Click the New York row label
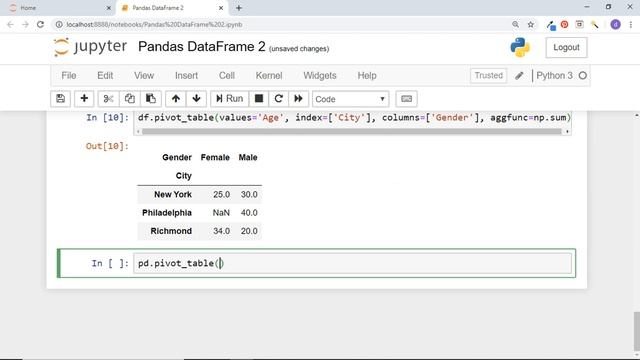The width and height of the screenshot is (640, 360). 173,194
